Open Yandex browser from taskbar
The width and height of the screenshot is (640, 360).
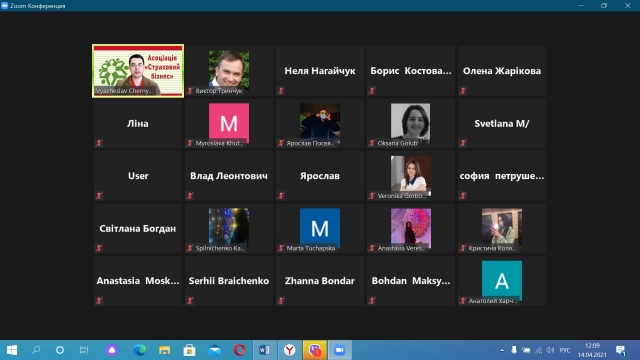pos(290,350)
